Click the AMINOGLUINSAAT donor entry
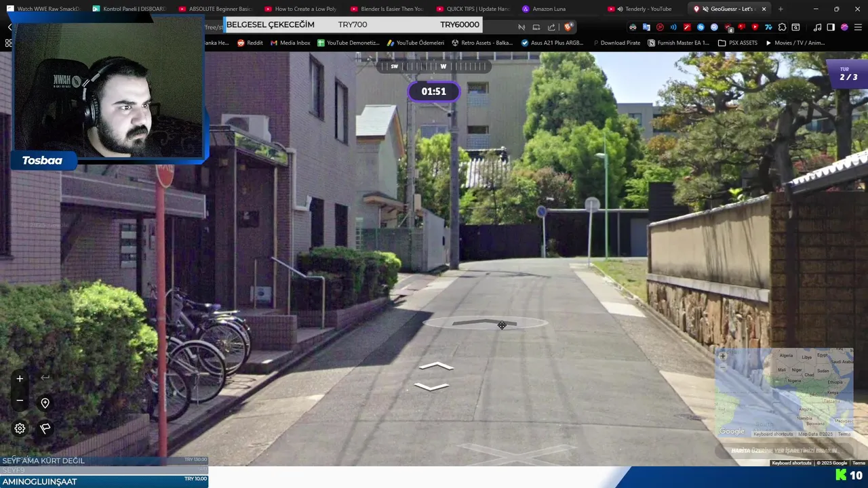 (x=104, y=481)
